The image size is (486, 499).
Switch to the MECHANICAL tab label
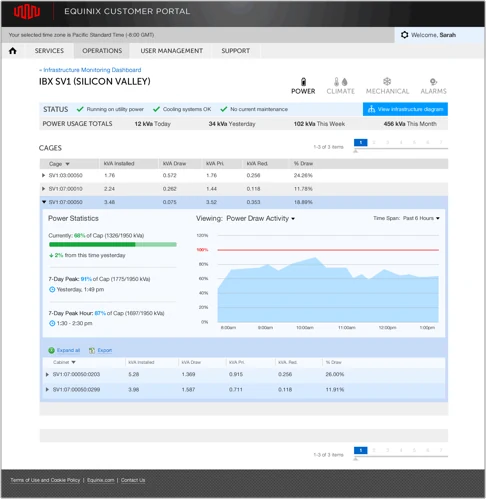(387, 91)
